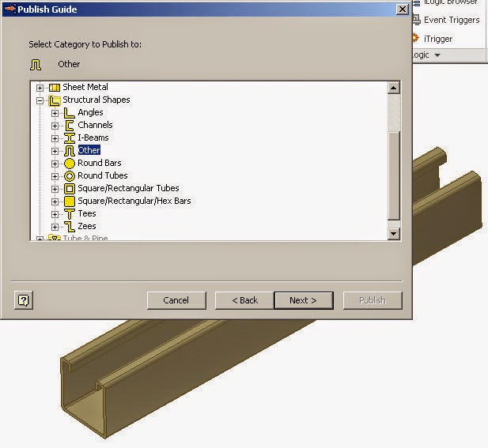Select the Square/Rectangular Tubes category

point(128,188)
